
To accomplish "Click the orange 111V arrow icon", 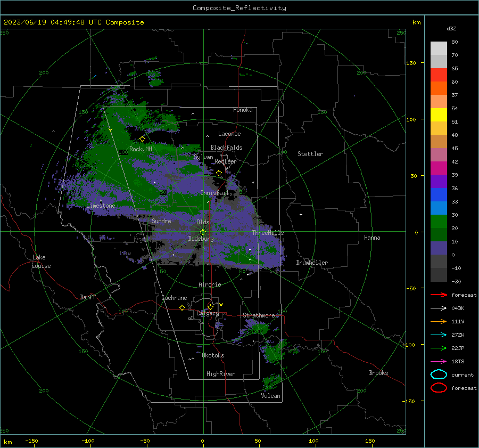I will (x=439, y=321).
